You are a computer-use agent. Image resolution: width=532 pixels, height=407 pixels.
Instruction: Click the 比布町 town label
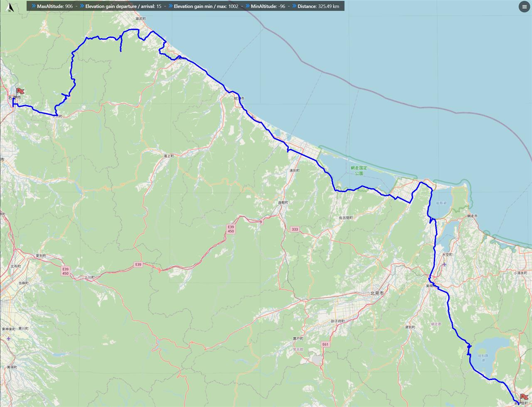click(15, 266)
